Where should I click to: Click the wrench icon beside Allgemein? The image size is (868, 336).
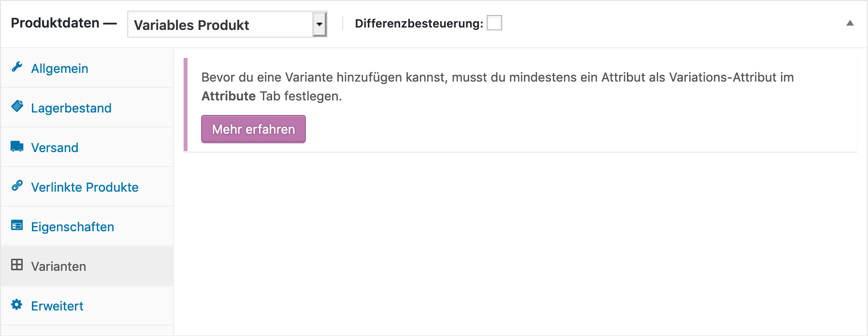click(17, 67)
